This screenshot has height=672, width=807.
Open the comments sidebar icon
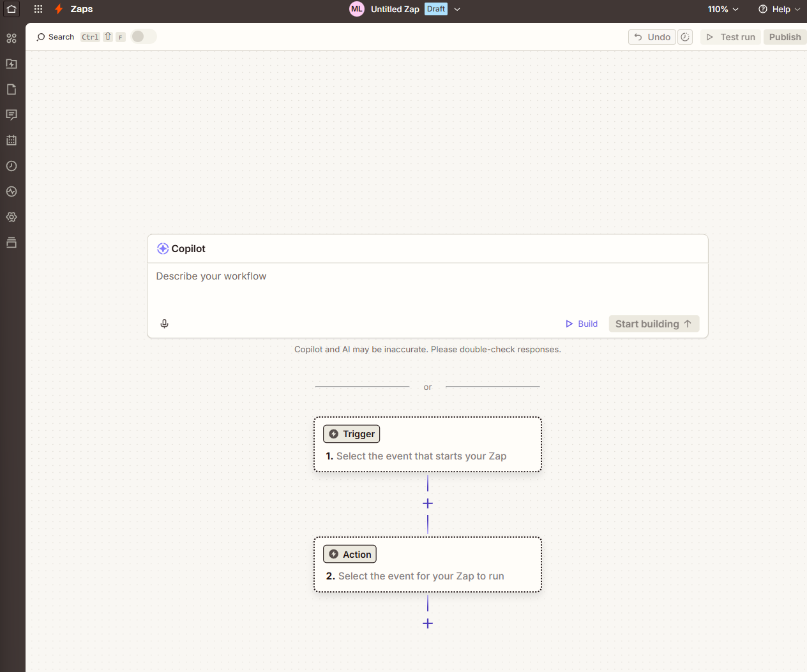[11, 115]
